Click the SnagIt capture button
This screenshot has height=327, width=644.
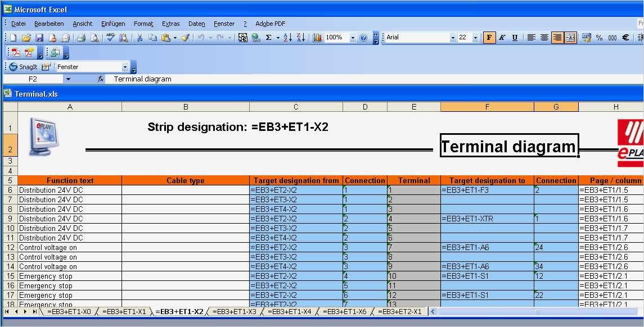(23, 67)
